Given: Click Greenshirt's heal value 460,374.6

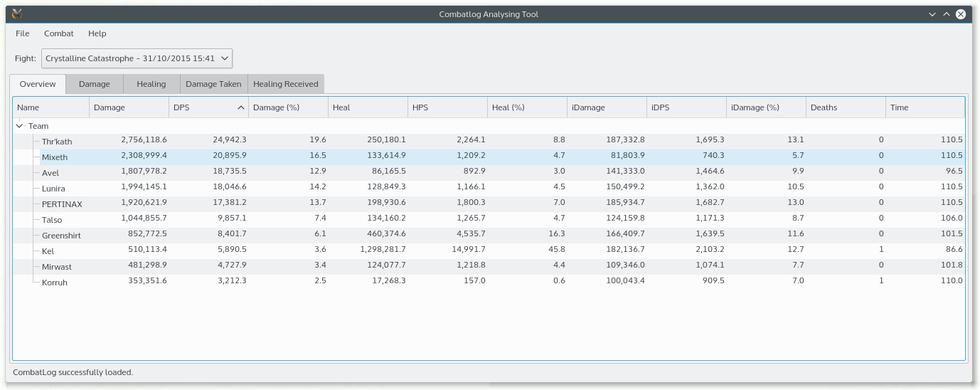Looking at the screenshot, I should point(386,234).
